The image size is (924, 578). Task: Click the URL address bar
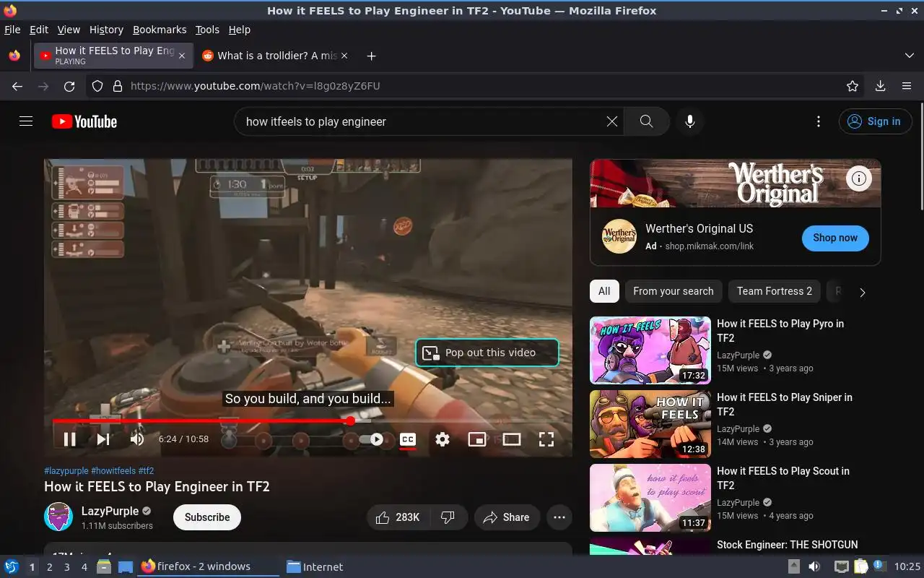pyautogui.click(x=476, y=86)
